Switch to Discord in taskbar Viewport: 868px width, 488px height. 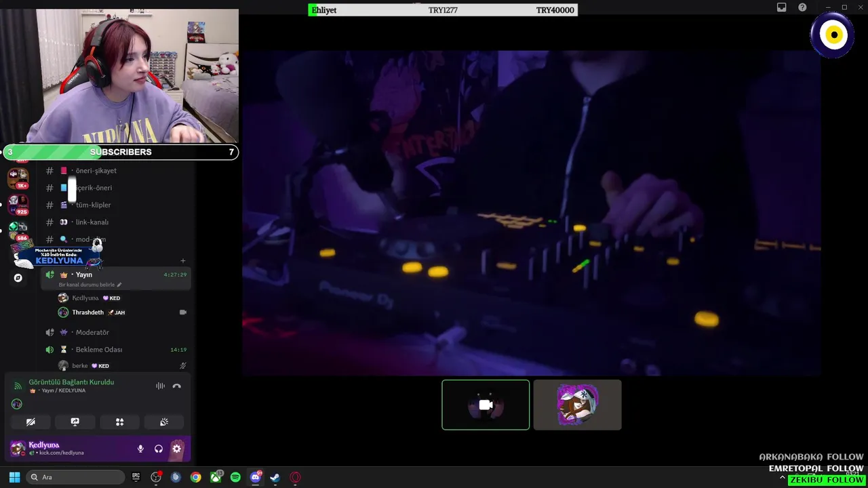(256, 477)
